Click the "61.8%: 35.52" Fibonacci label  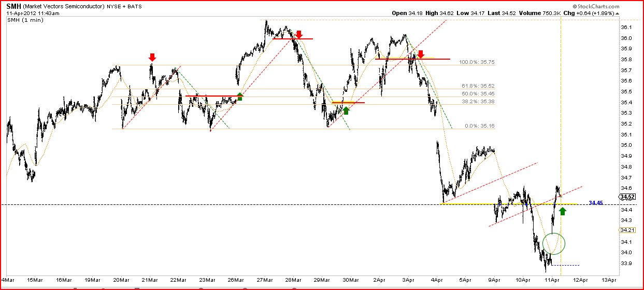(x=478, y=86)
